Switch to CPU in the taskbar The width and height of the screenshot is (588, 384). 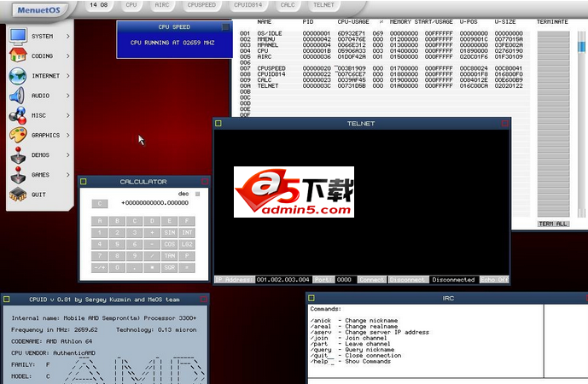(131, 5)
